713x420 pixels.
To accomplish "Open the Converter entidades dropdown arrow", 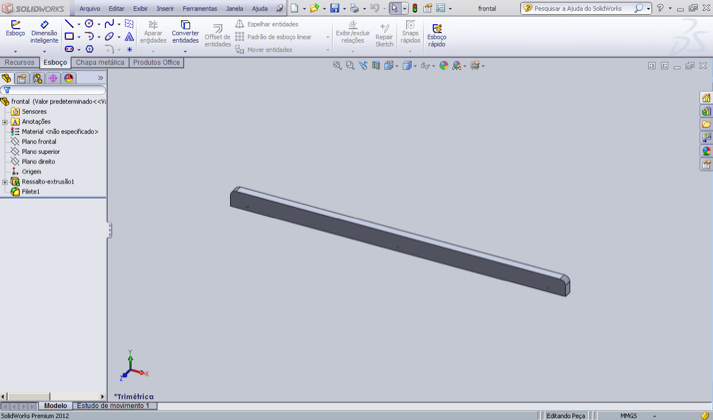I will click(x=185, y=51).
